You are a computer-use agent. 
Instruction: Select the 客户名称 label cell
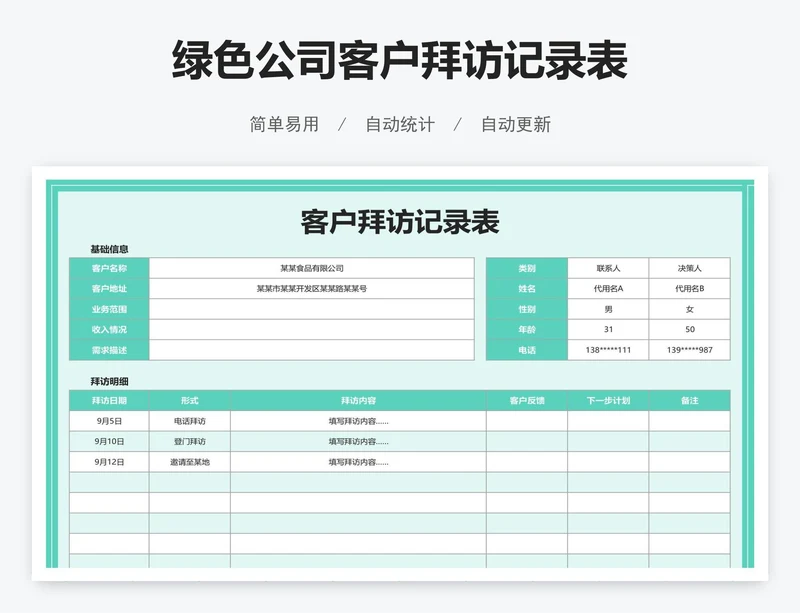point(109,268)
